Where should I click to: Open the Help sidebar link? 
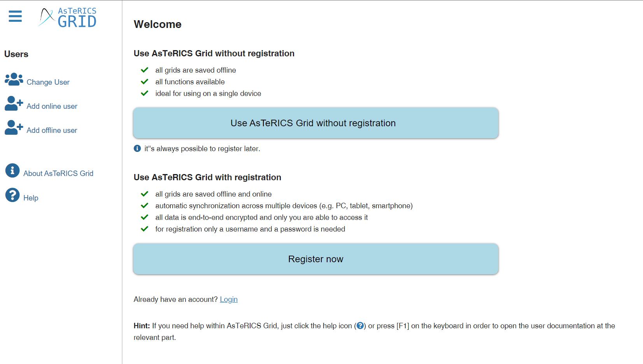coord(31,198)
